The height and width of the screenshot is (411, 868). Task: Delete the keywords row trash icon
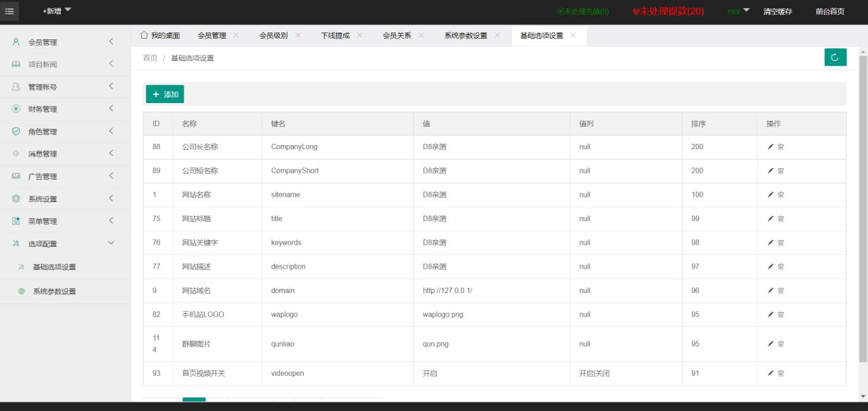point(781,243)
